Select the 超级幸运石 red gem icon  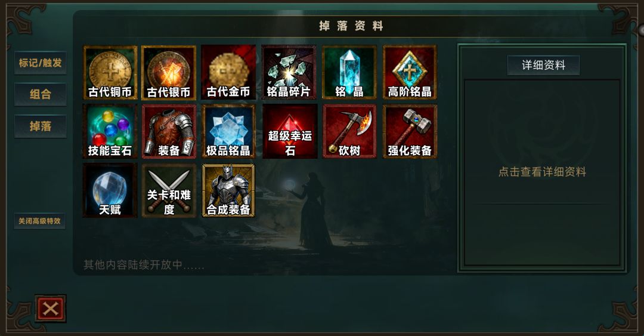290,131
